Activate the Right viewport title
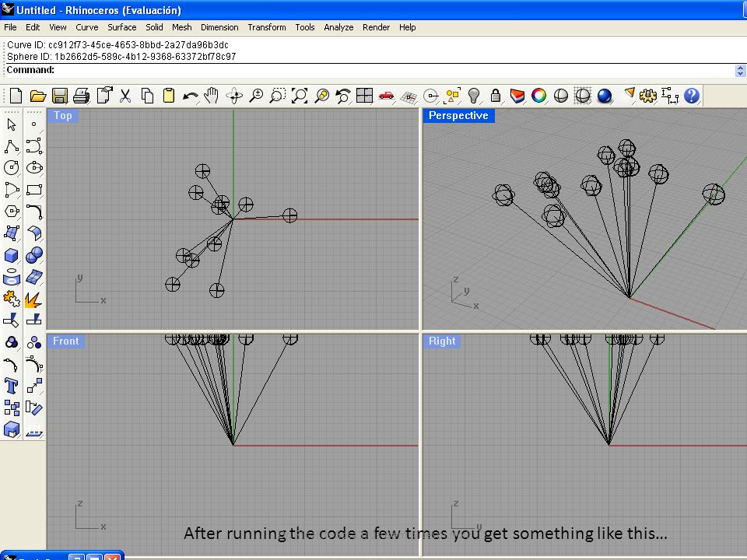This screenshot has height=560, width=747. [442, 341]
